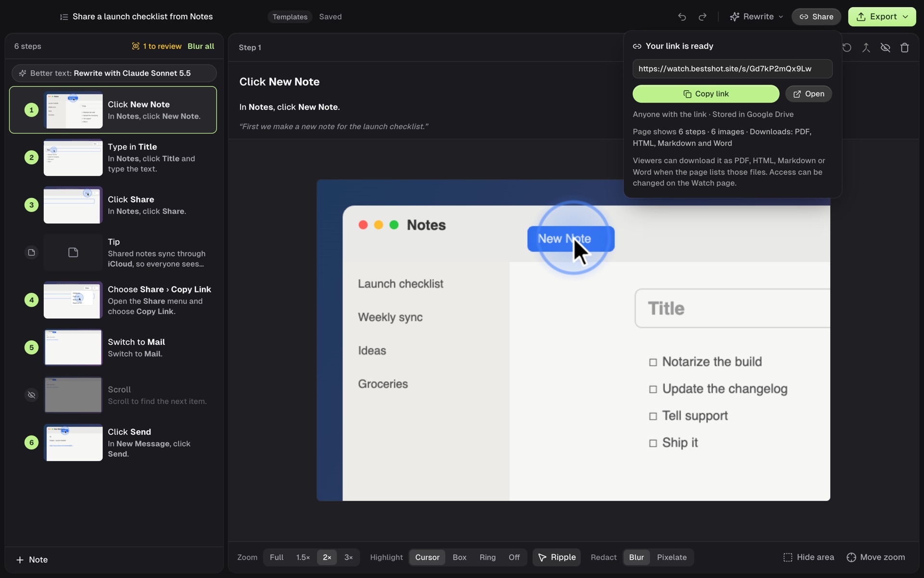Select step 5 Switch to Mail
The image size is (924, 578).
point(113,347)
